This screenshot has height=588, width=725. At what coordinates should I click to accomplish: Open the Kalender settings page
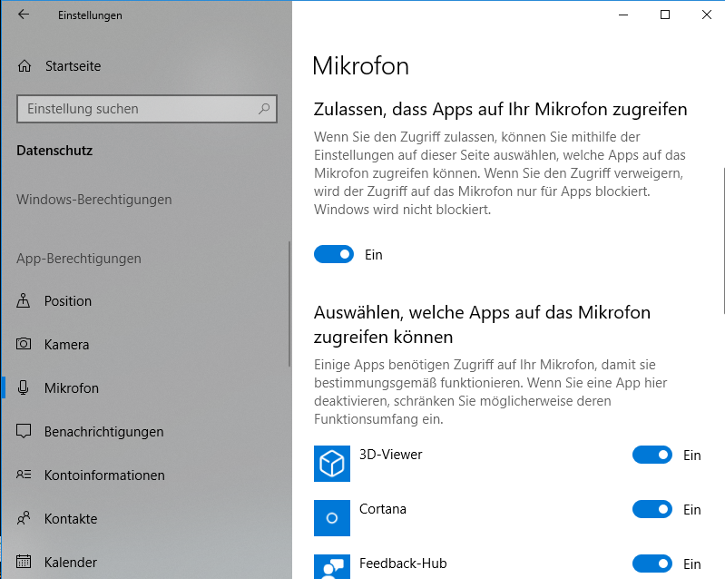pos(146,562)
